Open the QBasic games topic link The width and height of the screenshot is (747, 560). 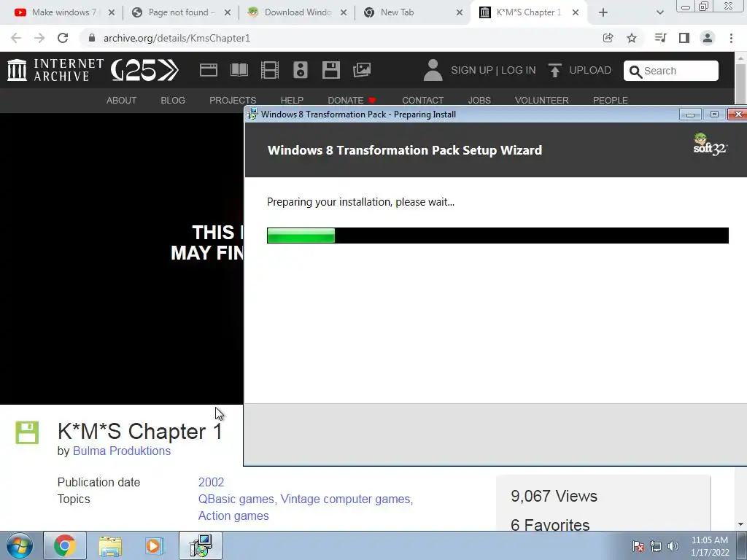coord(236,499)
